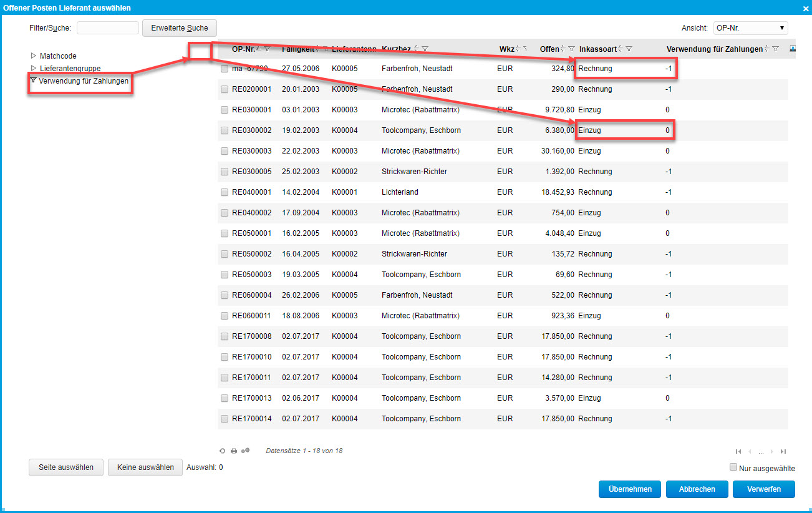Click into the Filter/Suche input field
The image size is (812, 513).
tap(107, 28)
